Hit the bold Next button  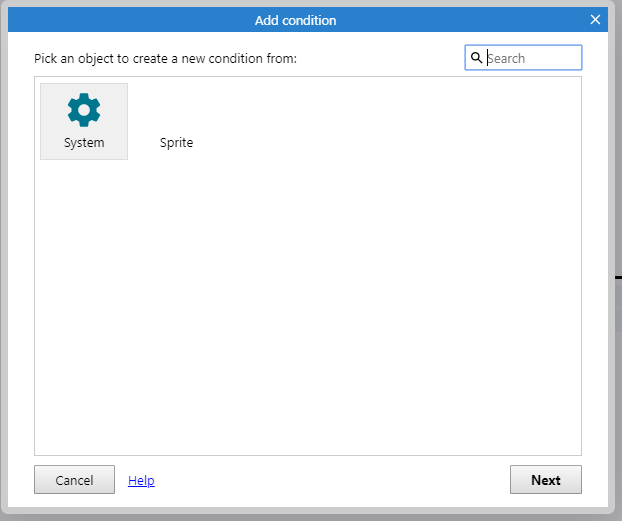coord(546,480)
